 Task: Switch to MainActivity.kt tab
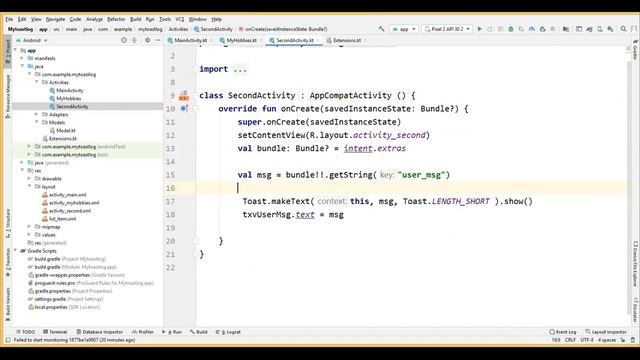coord(191,40)
